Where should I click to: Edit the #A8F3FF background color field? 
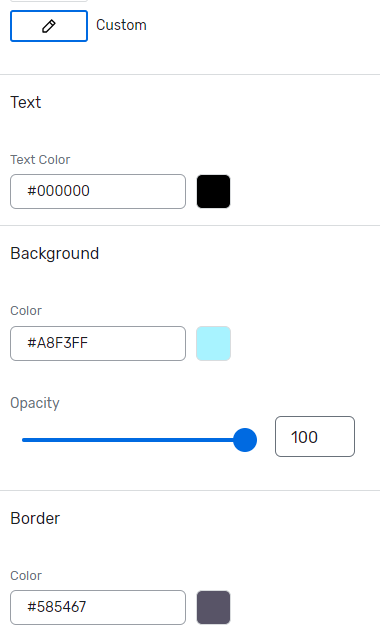[98, 343]
